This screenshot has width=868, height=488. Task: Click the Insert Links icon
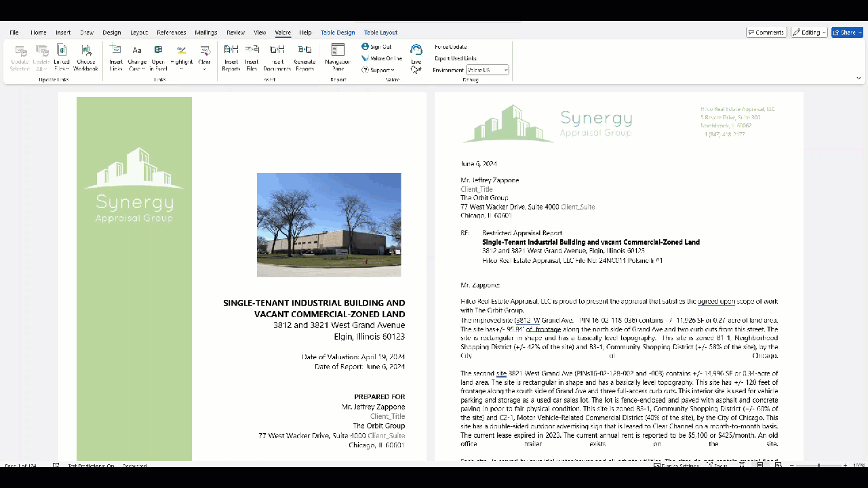coord(116,52)
